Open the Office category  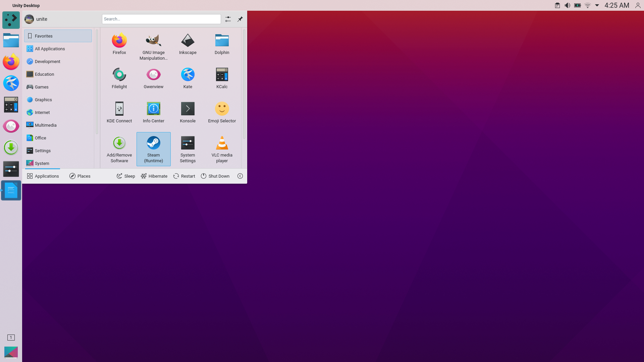click(x=58, y=138)
